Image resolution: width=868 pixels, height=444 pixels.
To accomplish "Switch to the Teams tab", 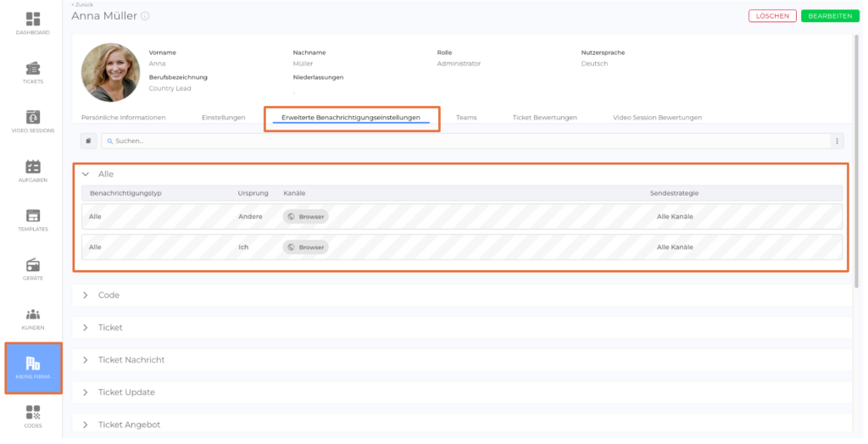I will [466, 117].
